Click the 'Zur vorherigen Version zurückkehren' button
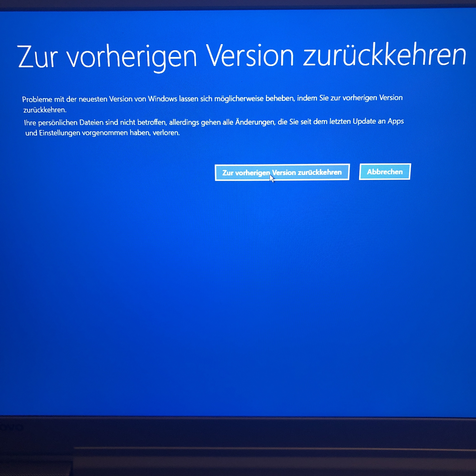Image resolution: width=476 pixels, height=476 pixels. (282, 172)
